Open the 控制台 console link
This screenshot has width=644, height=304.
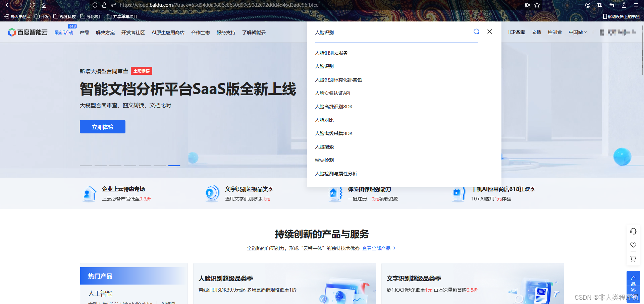tap(555, 32)
